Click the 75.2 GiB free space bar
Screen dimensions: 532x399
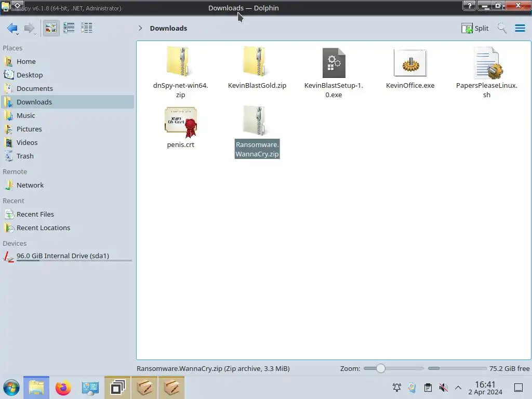457,368
